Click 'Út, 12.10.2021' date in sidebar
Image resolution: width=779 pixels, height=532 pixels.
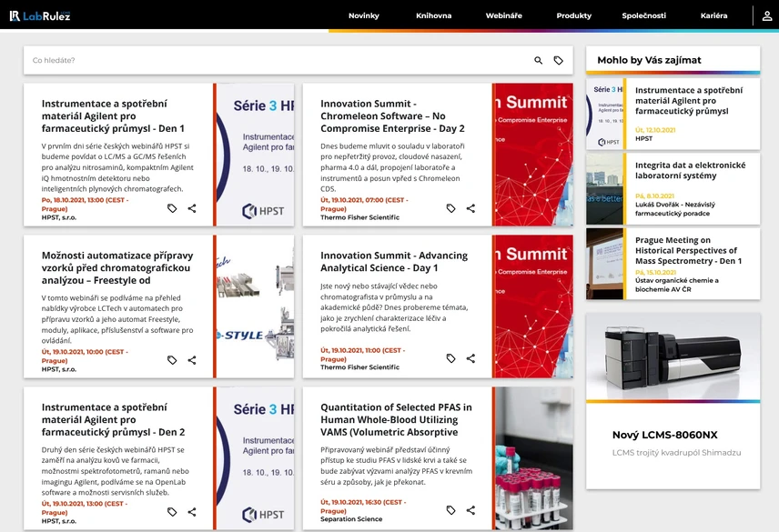coord(655,130)
